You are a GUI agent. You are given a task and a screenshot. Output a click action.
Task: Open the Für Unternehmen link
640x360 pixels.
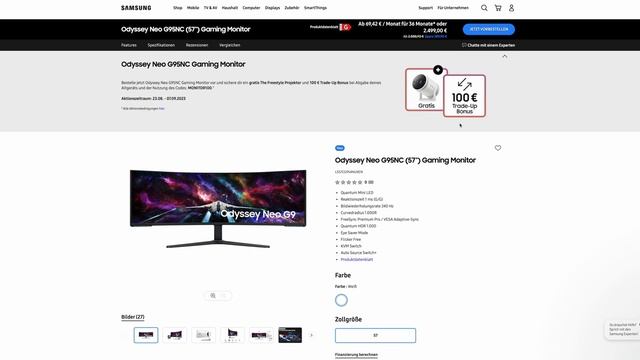coord(453,8)
